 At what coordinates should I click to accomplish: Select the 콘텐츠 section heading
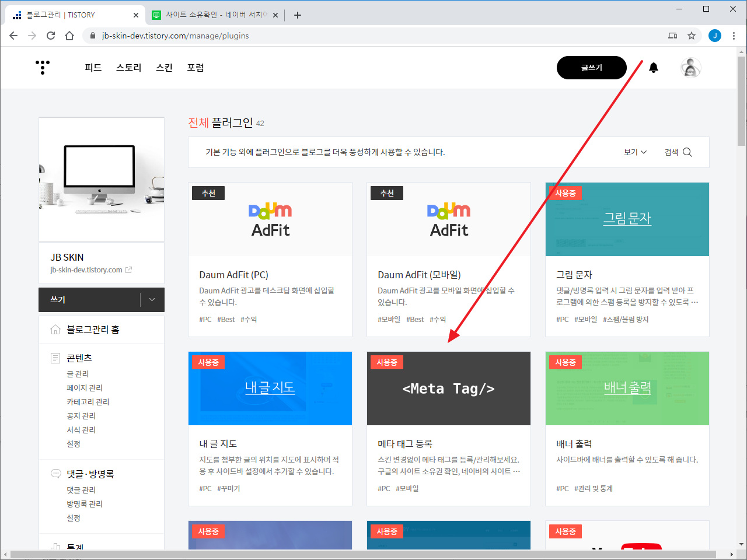tap(79, 358)
